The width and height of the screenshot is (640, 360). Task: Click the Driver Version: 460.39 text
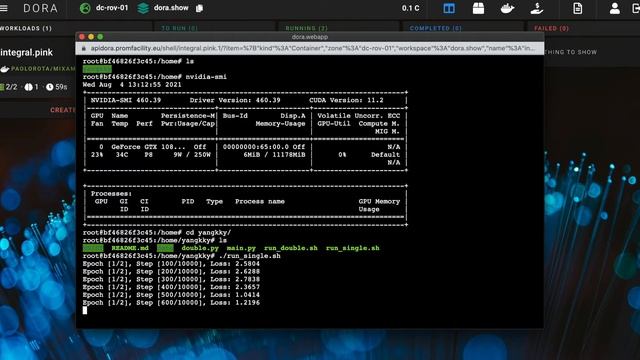click(235, 100)
